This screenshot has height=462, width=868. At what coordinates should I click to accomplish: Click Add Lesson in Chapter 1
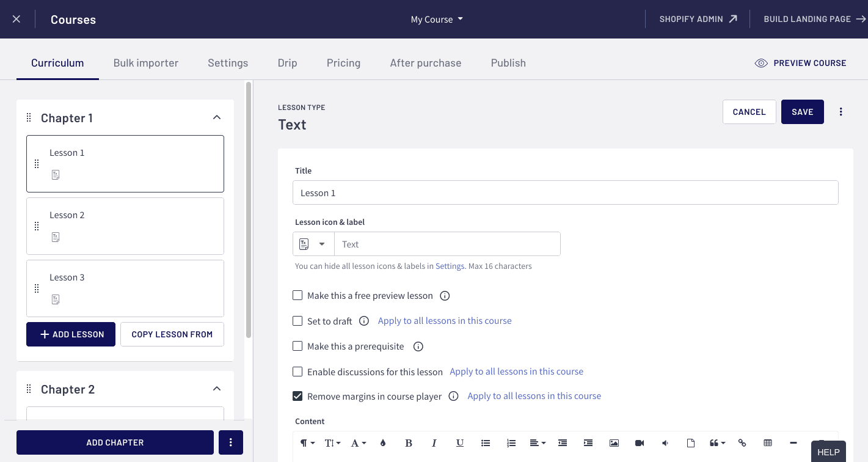point(71,334)
